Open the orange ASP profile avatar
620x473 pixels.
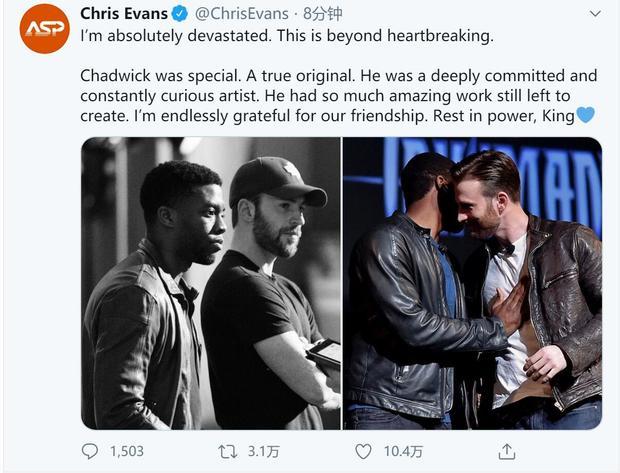click(45, 29)
